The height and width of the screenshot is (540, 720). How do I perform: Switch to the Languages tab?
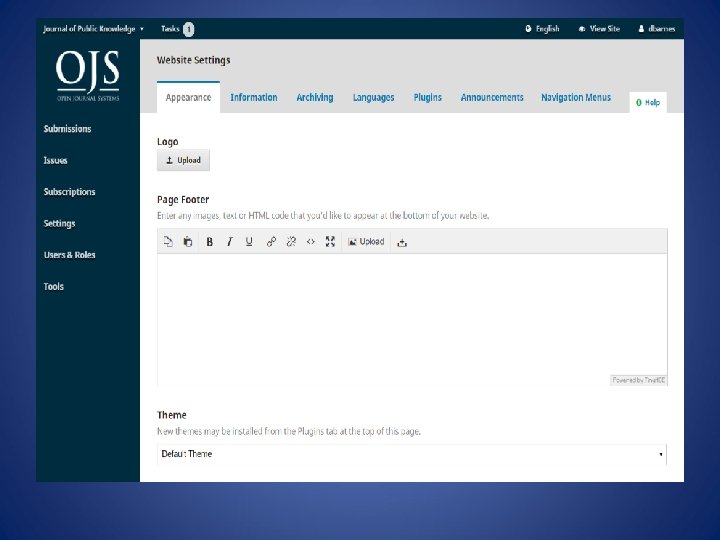(x=373, y=97)
